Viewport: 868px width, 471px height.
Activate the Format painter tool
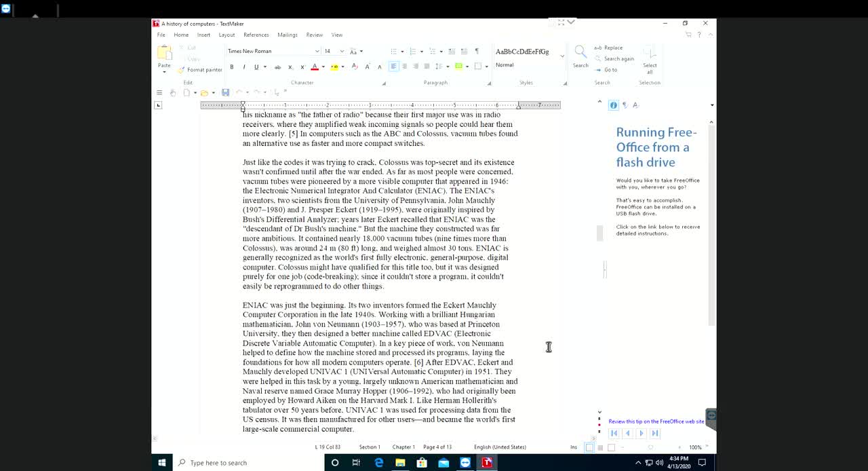[200, 70]
